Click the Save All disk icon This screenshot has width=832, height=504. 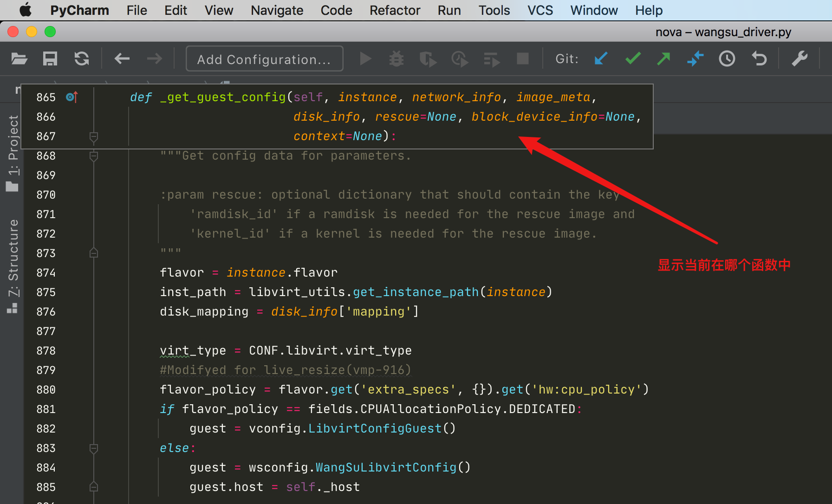pos(50,59)
